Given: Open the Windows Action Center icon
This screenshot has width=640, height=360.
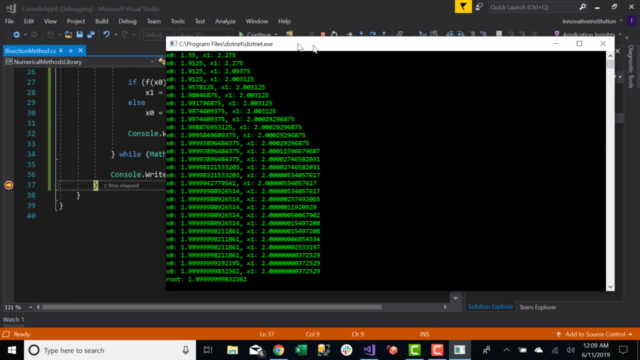Looking at the screenshot, I should [x=623, y=350].
